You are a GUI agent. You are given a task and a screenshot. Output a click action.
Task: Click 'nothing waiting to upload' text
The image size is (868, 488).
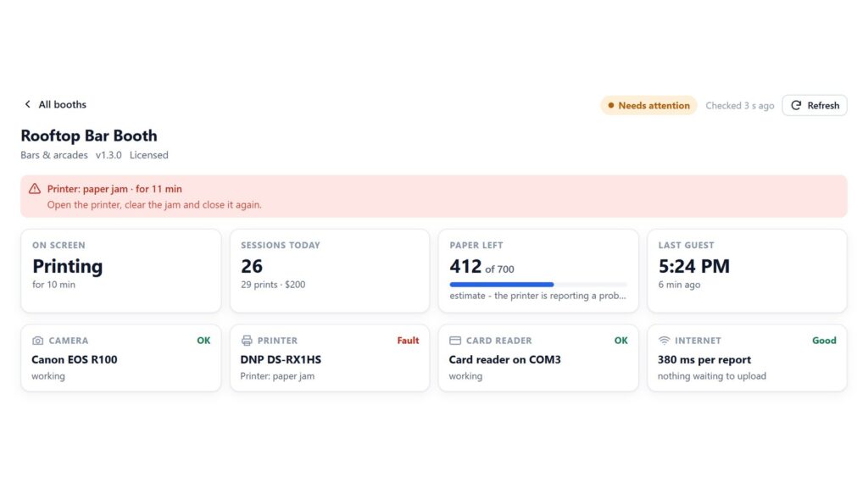pos(712,376)
